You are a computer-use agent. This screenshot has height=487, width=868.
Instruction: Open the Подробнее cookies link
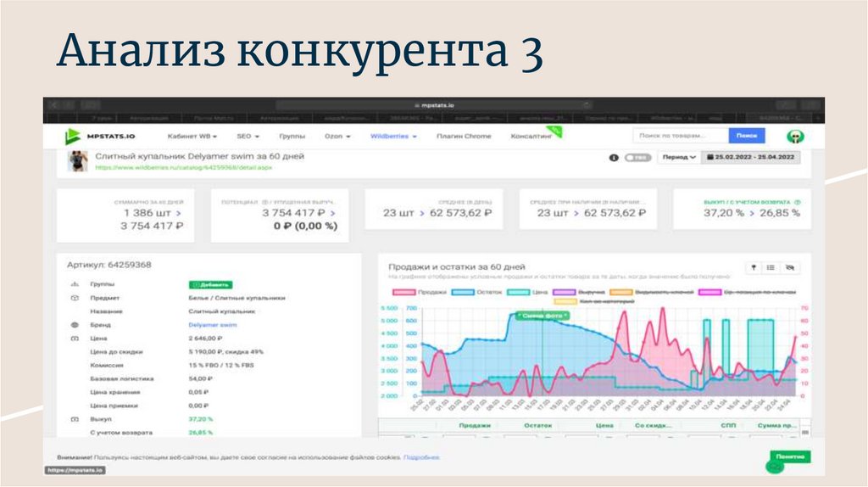point(421,457)
